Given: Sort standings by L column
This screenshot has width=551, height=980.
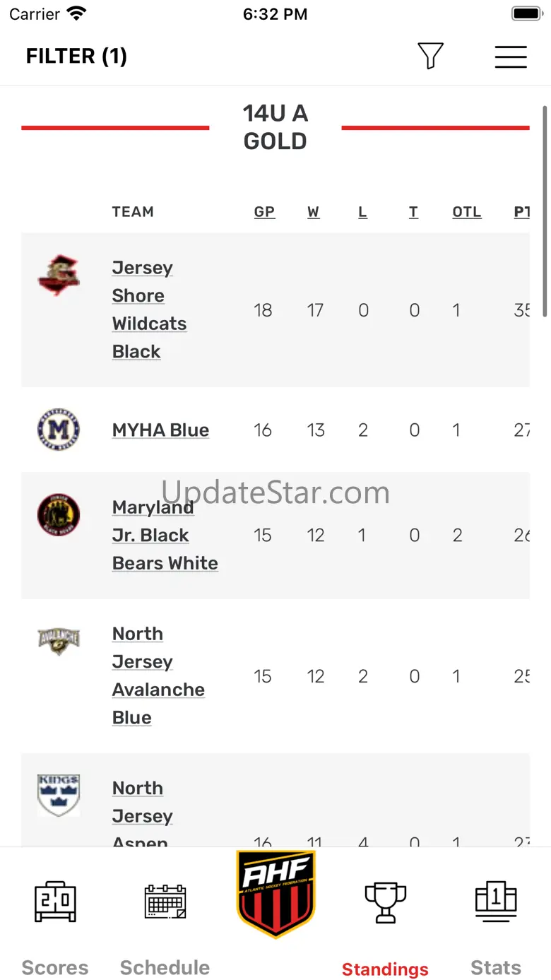Looking at the screenshot, I should pyautogui.click(x=362, y=212).
